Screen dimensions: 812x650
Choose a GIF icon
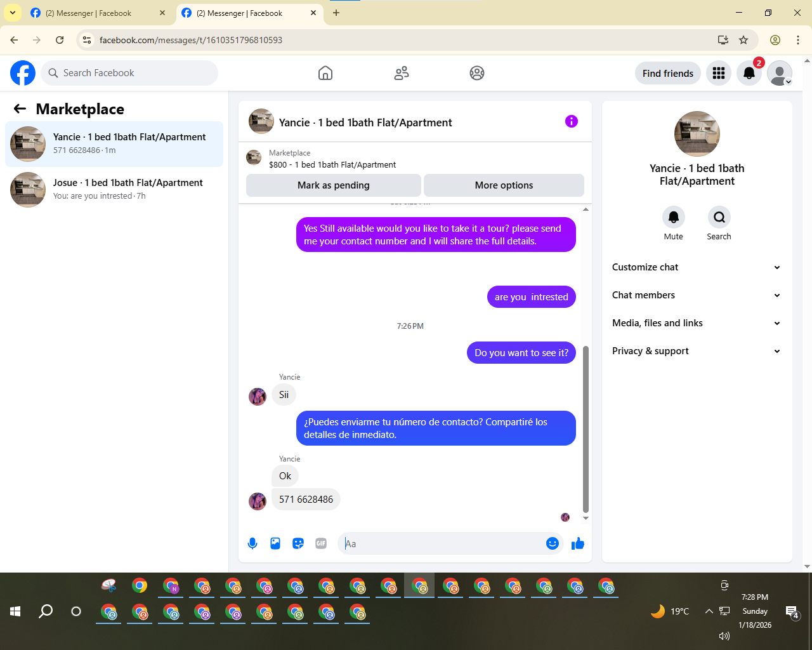point(321,543)
